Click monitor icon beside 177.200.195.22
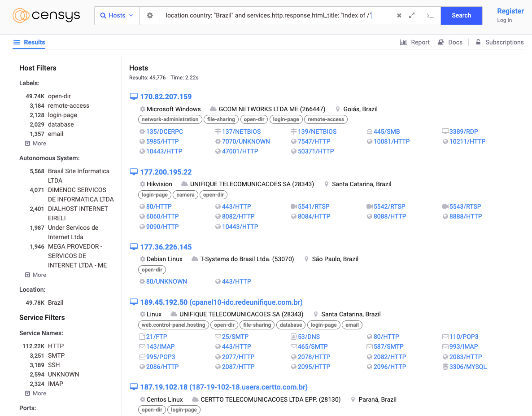This screenshot has width=532, height=416. pos(134,172)
